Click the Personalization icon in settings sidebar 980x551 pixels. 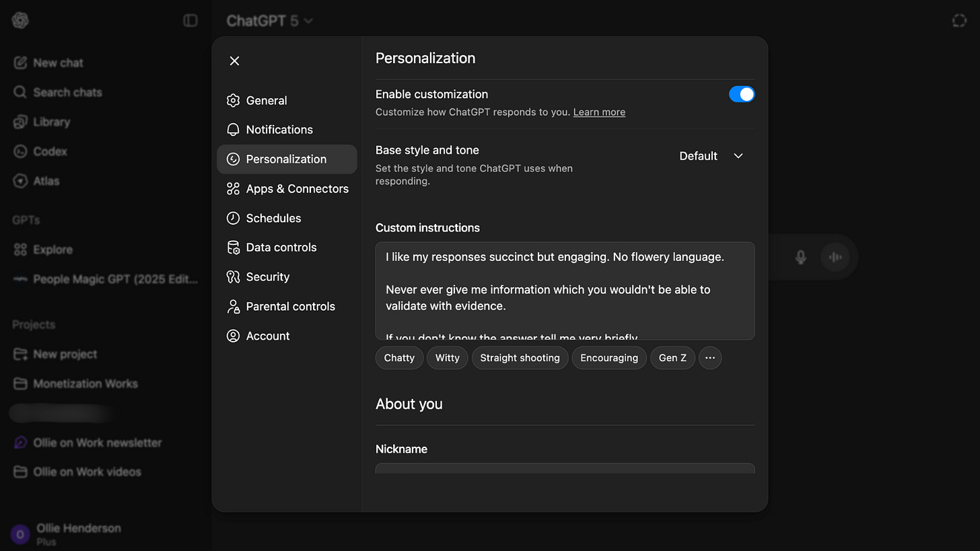pyautogui.click(x=233, y=159)
